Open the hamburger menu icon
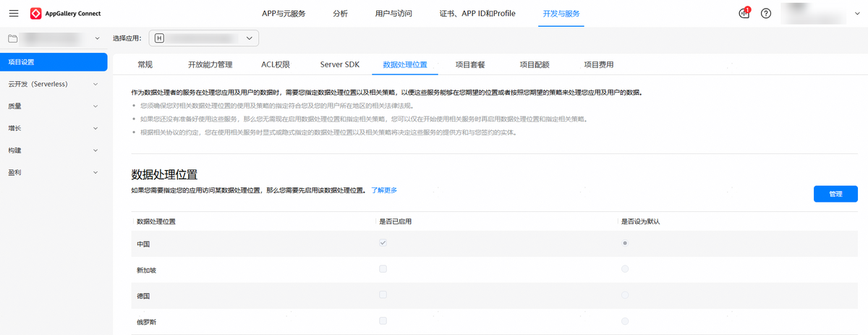Viewport: 868px width, 335px height. pos(14,14)
